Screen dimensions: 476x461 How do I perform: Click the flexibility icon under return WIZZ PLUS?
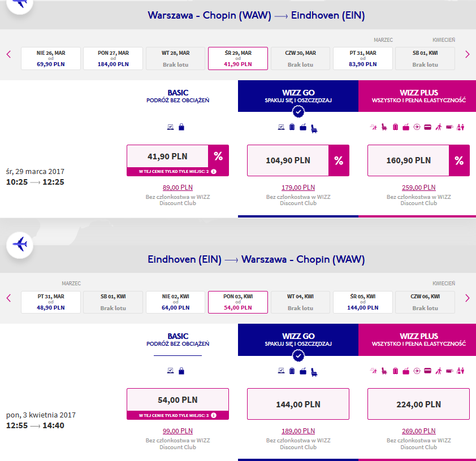click(373, 371)
